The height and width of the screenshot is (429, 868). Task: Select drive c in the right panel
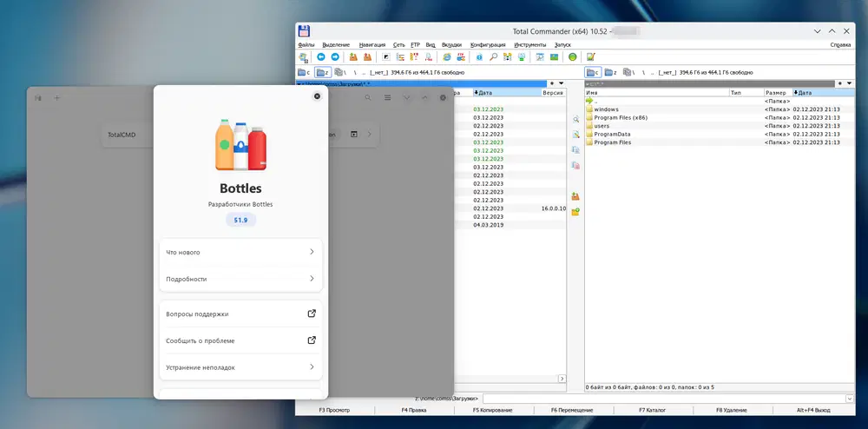(x=594, y=73)
